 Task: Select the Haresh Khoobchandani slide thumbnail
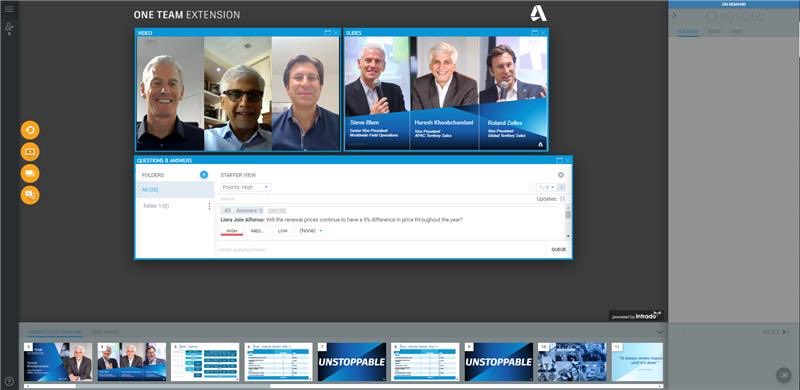(x=58, y=362)
